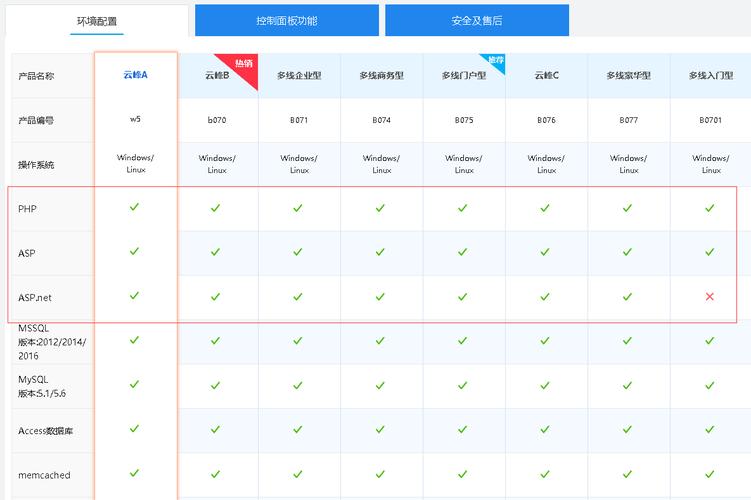The height and width of the screenshot is (500, 751).
Task: Click the Access数据库 checkmark in 多线豪华型 column
Action: pyautogui.click(x=627, y=430)
